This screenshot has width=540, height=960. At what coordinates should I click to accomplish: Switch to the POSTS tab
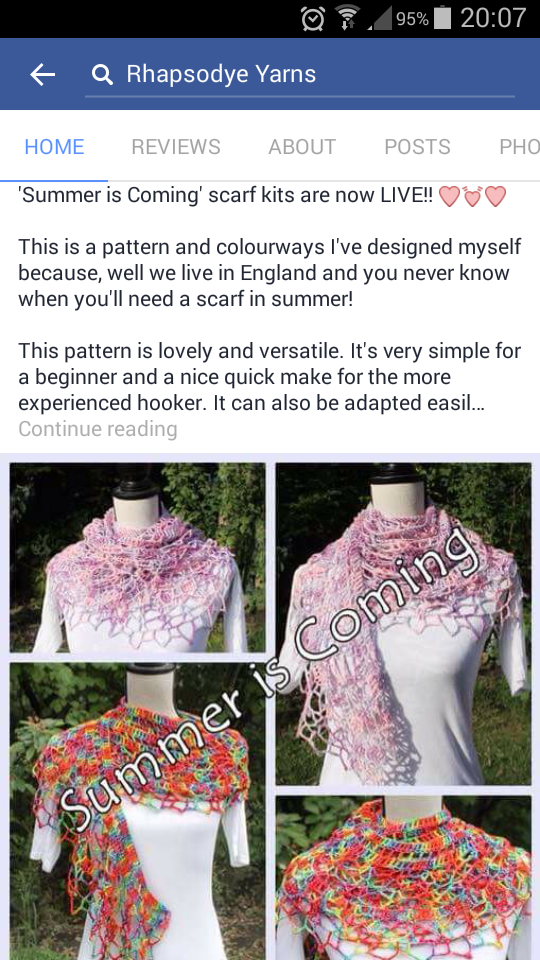[418, 147]
